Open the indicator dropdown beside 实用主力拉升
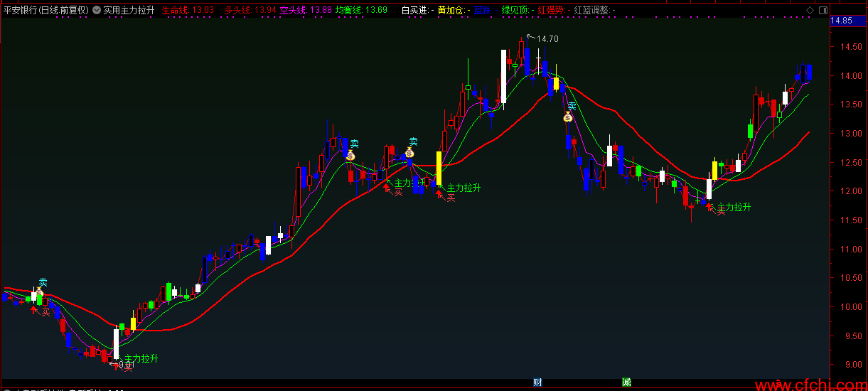Viewport: 868px width, 391px height. coord(97,10)
